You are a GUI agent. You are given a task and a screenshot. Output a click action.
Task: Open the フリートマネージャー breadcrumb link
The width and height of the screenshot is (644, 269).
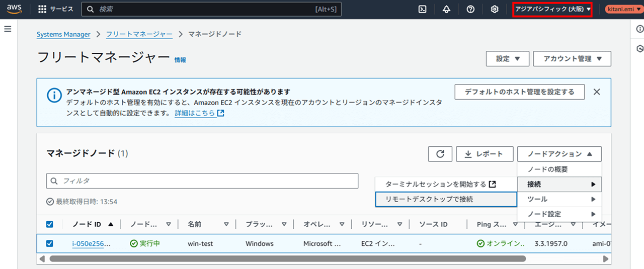[x=139, y=34]
